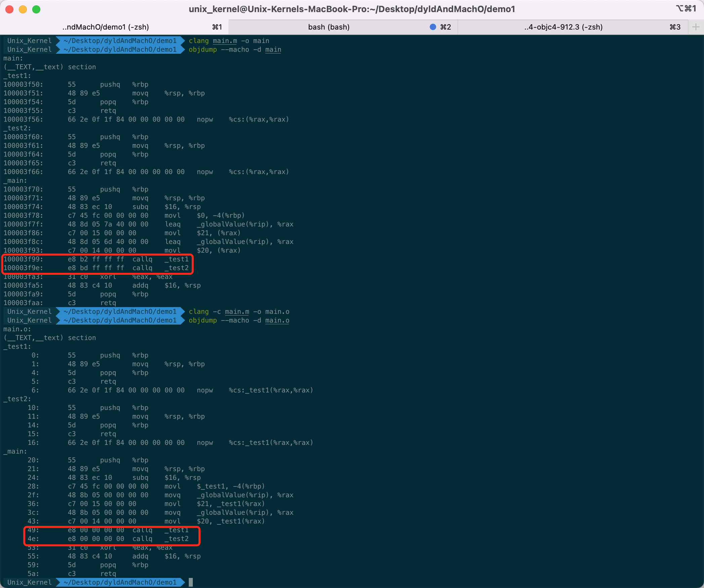Click the blue demo1 path segment on last prompt
The width and height of the screenshot is (704, 588).
pyautogui.click(x=120, y=582)
